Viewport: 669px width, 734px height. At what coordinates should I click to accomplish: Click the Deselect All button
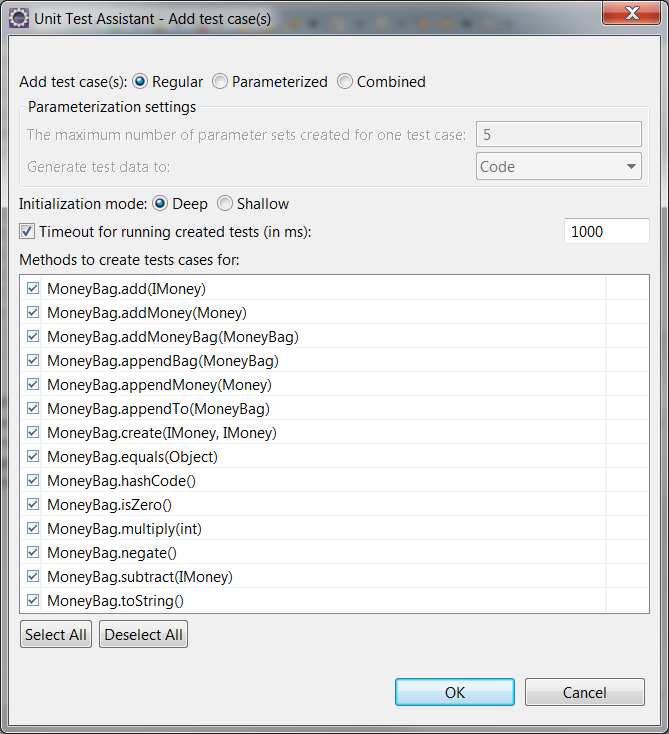[x=143, y=635]
